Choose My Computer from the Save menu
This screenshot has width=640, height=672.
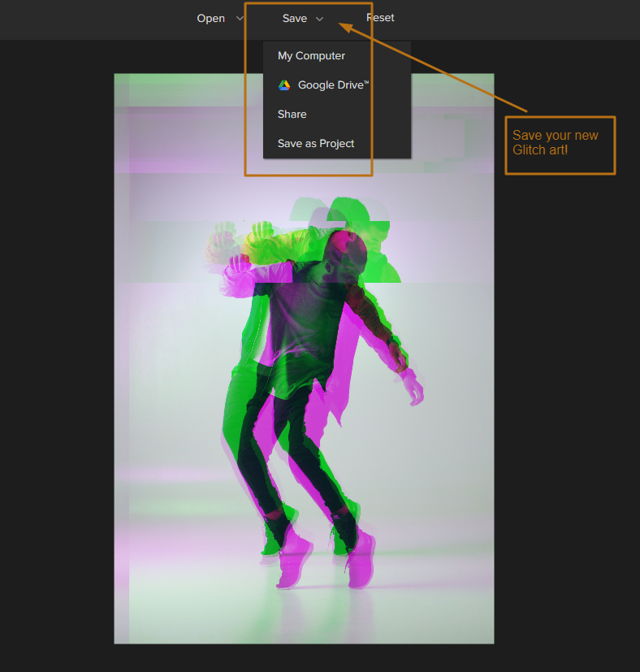311,56
